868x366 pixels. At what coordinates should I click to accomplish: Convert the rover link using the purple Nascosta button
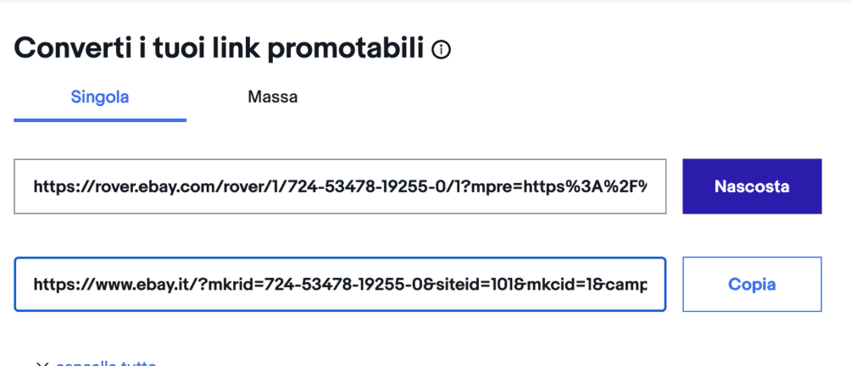pos(752,186)
